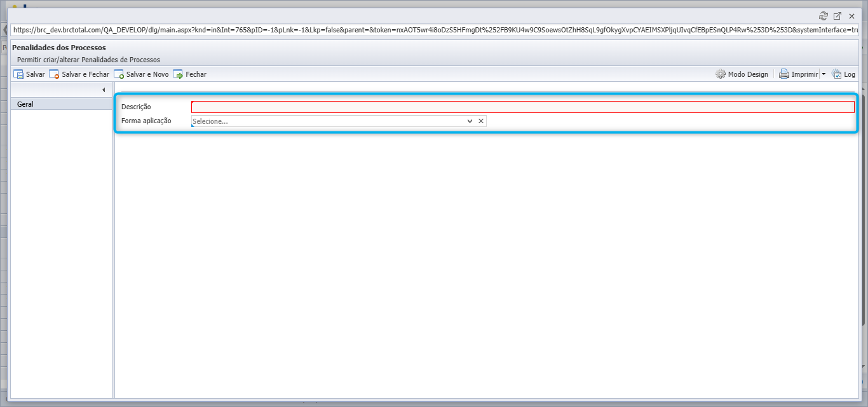Open the dialog in a new window

tap(837, 17)
